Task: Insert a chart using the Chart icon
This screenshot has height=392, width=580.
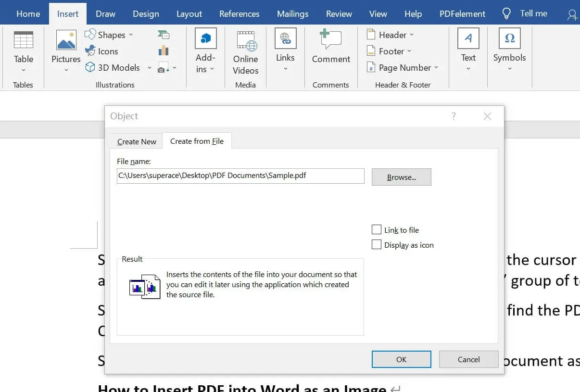Action: coord(163,51)
